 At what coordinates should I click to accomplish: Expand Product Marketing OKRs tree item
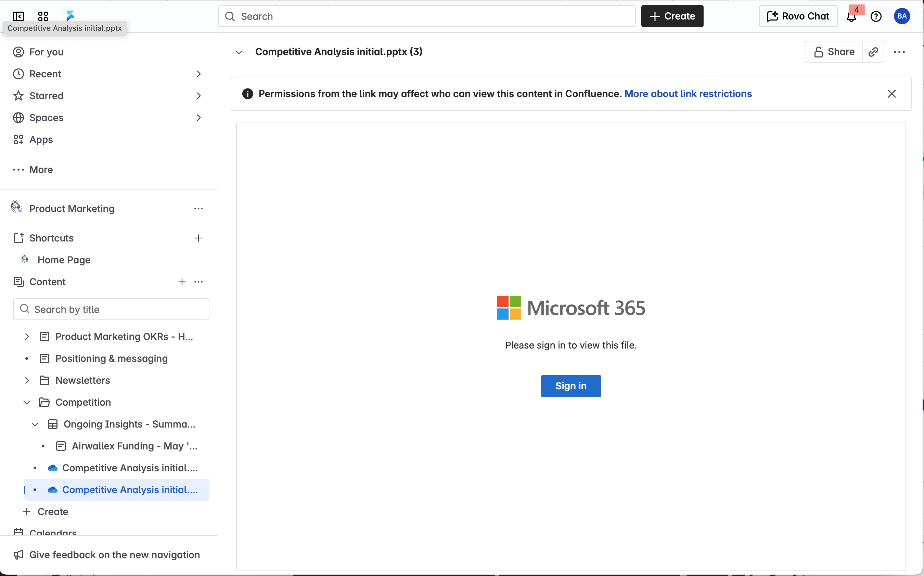click(x=27, y=337)
